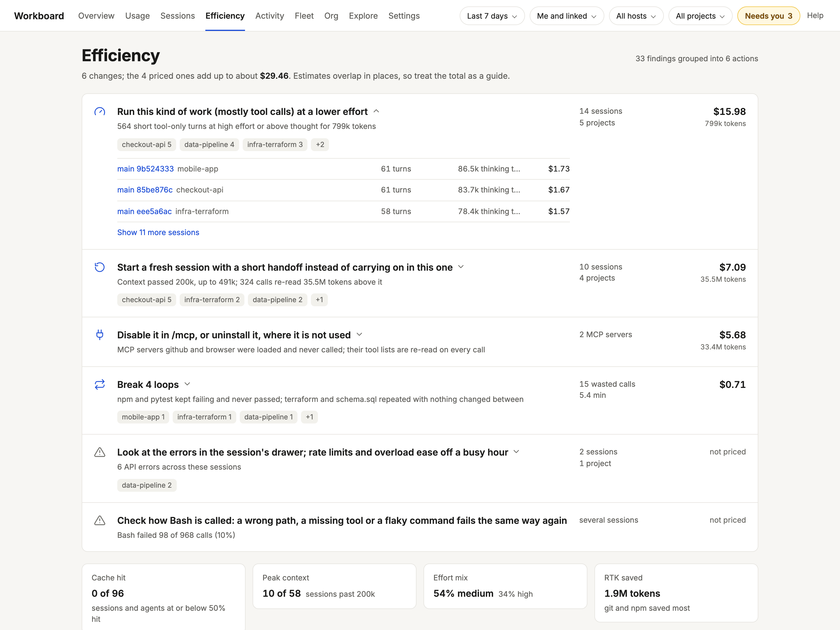Open the Last 7 days dropdown
Viewport: 840px width, 630px height.
492,16
